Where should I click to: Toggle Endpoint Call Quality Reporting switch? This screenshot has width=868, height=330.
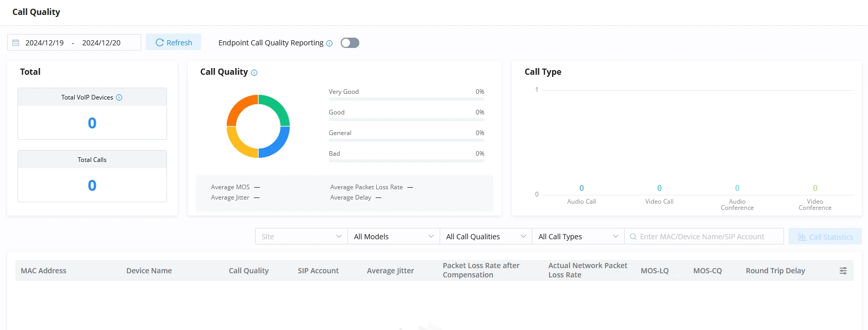point(350,43)
